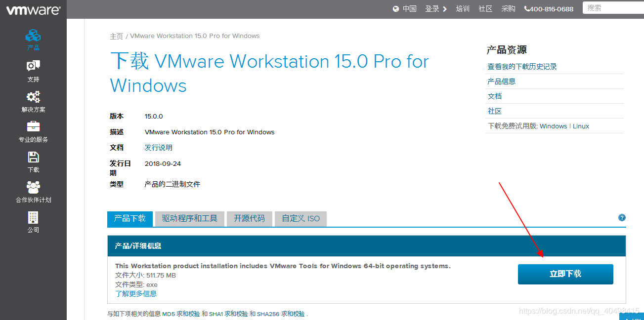This screenshot has height=320, width=644.
Task: Click the 产品的二进制文件 type value
Action: [x=172, y=184]
